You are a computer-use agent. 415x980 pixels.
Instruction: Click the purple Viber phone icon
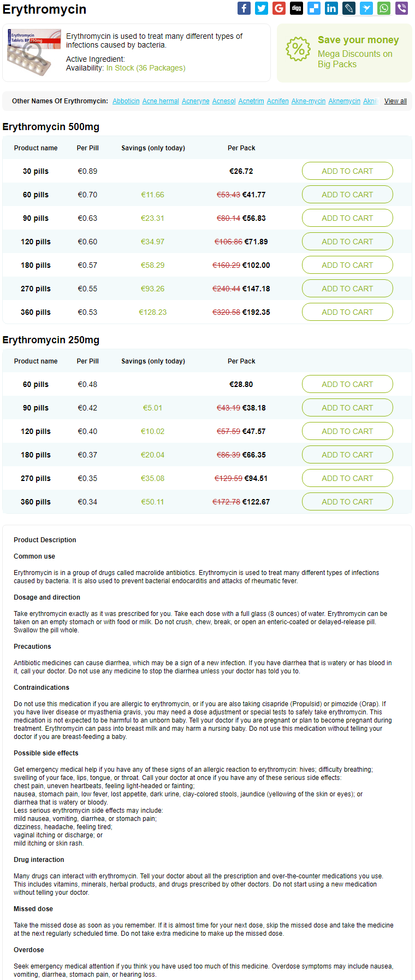click(x=401, y=8)
